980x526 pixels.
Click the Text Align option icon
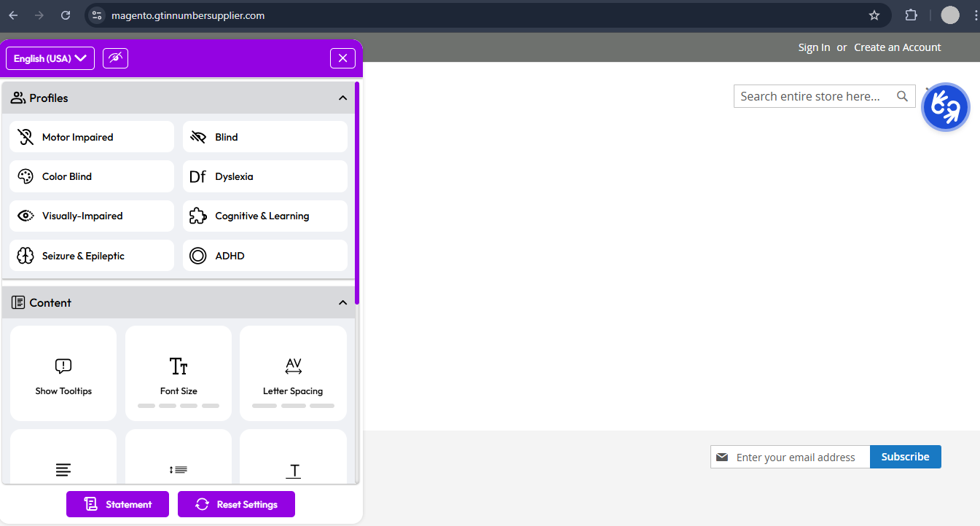tap(63, 469)
